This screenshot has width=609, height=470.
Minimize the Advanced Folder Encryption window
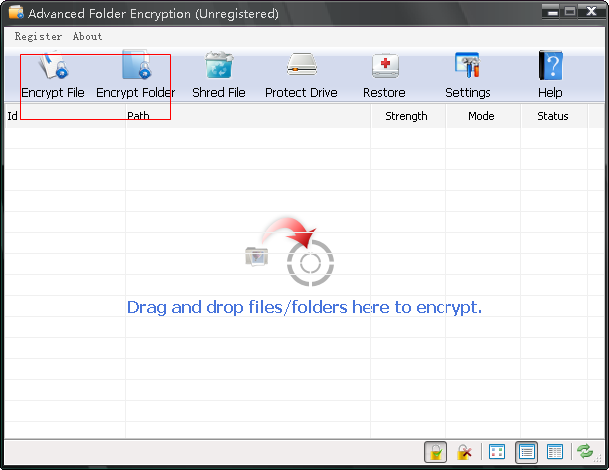[551, 12]
